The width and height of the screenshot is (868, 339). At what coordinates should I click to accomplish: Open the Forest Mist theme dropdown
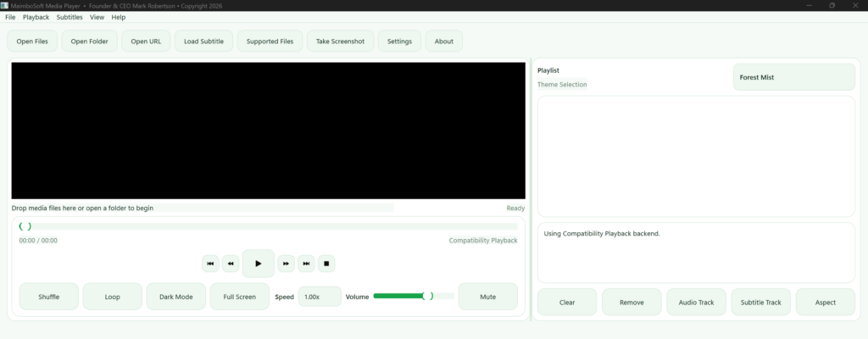pyautogui.click(x=793, y=77)
